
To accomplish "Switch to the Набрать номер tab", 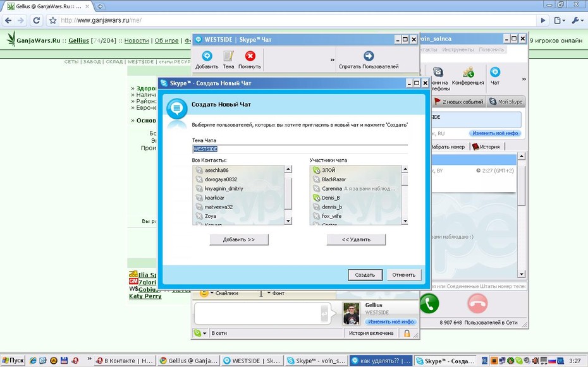I will pyautogui.click(x=448, y=147).
